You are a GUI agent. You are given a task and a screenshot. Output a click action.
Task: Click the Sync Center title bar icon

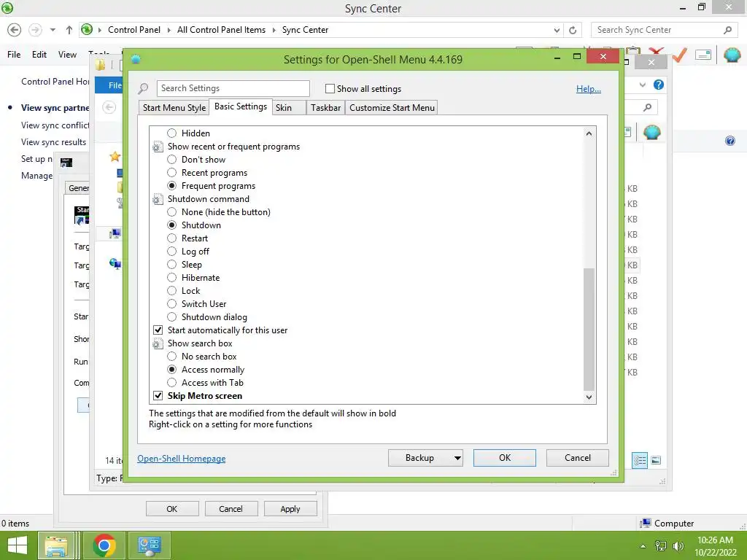(7, 7)
